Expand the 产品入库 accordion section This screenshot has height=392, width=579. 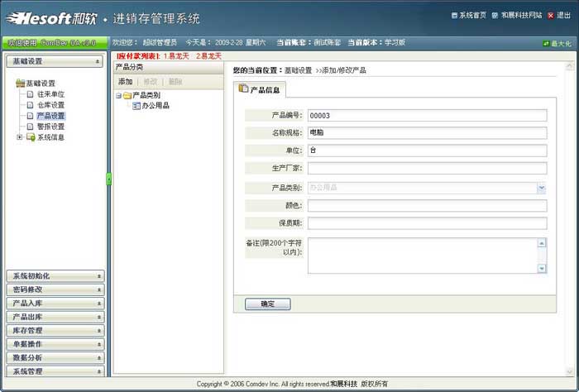point(55,304)
